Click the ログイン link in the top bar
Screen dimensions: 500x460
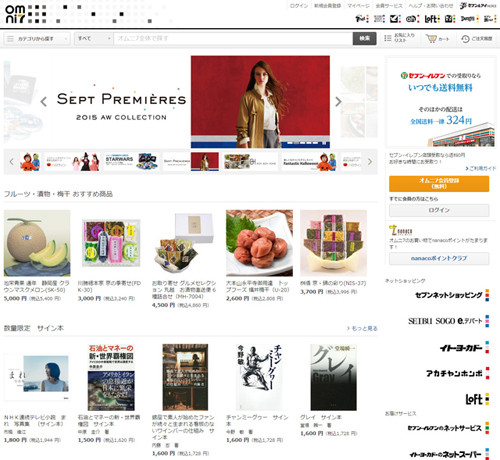(299, 6)
